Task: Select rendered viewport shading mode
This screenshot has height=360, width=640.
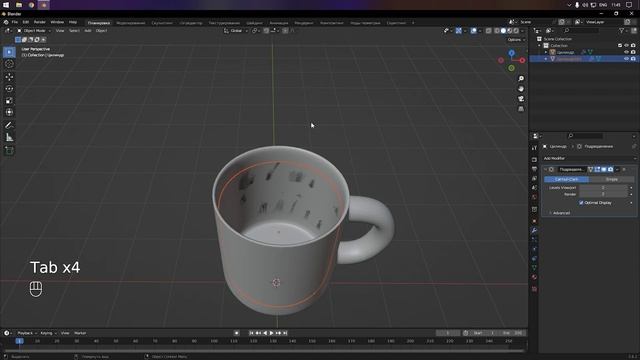Action: point(516,31)
